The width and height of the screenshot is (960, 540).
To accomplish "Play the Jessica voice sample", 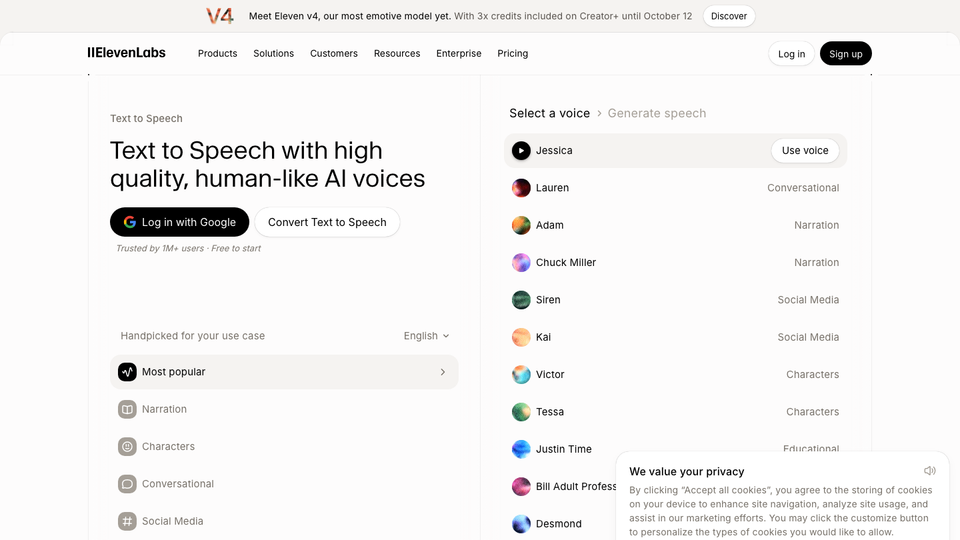I will (521, 151).
